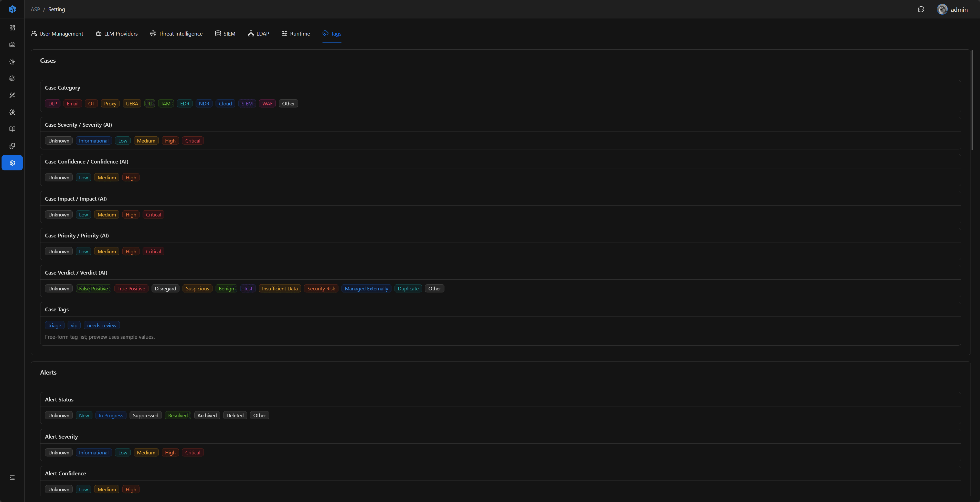Select the Deleted alert status tag

click(x=235, y=416)
